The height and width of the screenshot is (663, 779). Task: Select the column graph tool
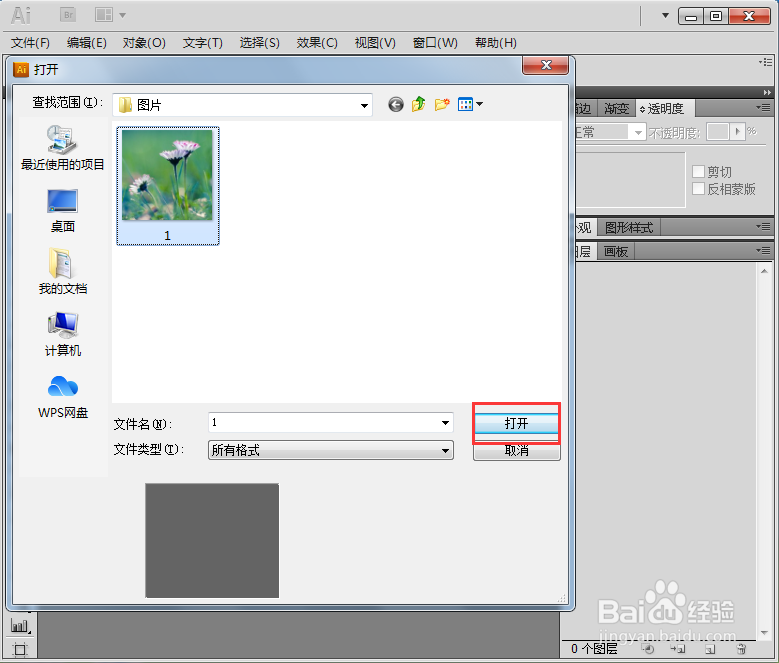[x=19, y=626]
